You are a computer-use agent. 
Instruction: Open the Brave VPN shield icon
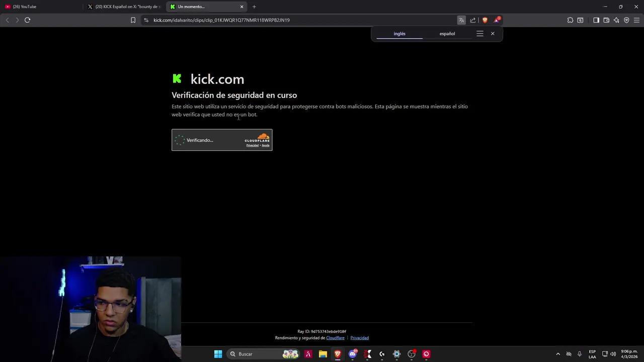click(626, 20)
